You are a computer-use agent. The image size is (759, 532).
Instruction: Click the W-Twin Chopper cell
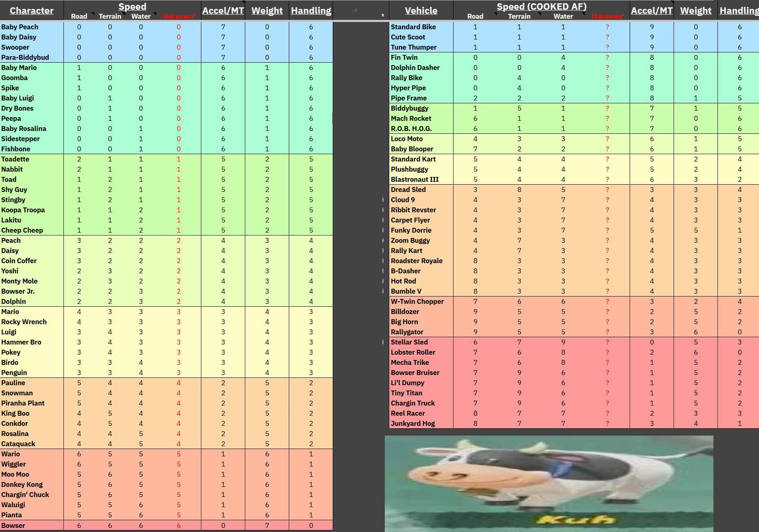421,301
